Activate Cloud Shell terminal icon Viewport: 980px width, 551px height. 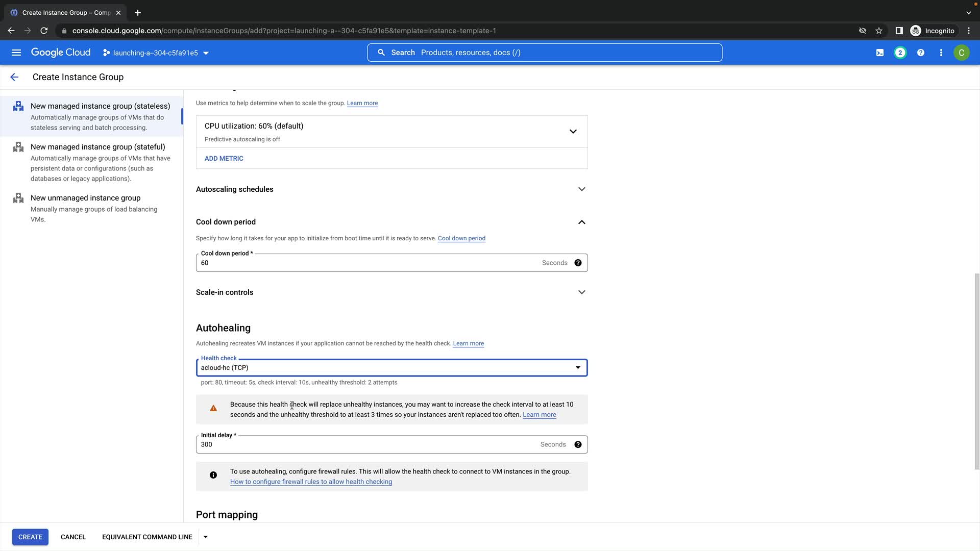click(880, 53)
